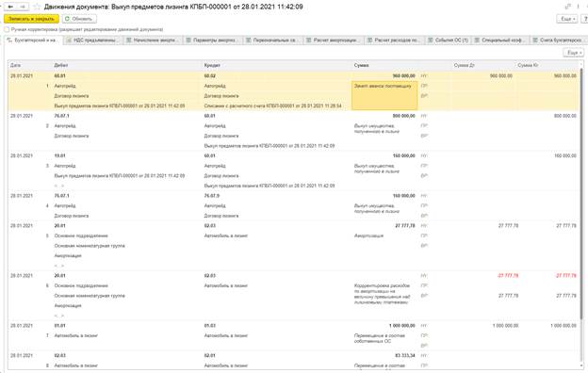The height and width of the screenshot is (373, 588).
Task: Open the "Еще" menu above the postings table
Action: [573, 53]
